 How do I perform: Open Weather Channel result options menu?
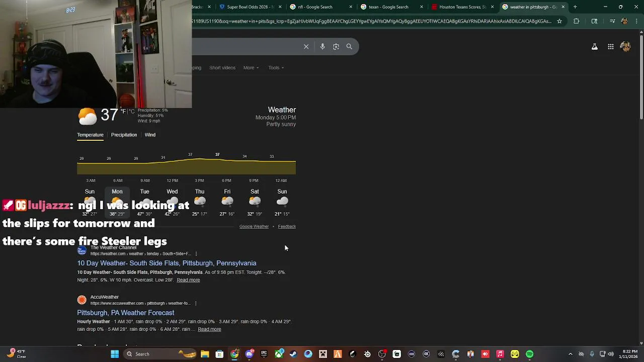coord(196,254)
